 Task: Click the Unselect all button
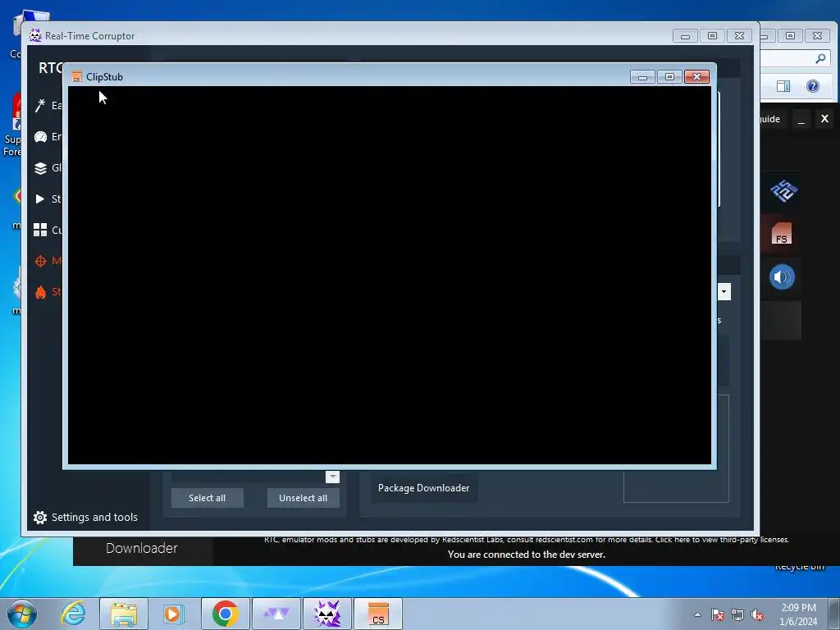[304, 498]
